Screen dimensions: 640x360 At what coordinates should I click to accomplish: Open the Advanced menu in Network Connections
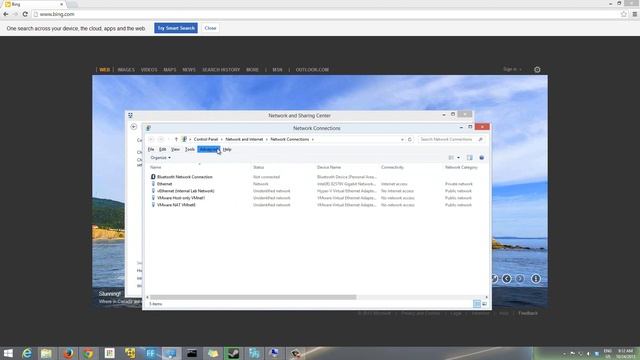tap(209, 149)
